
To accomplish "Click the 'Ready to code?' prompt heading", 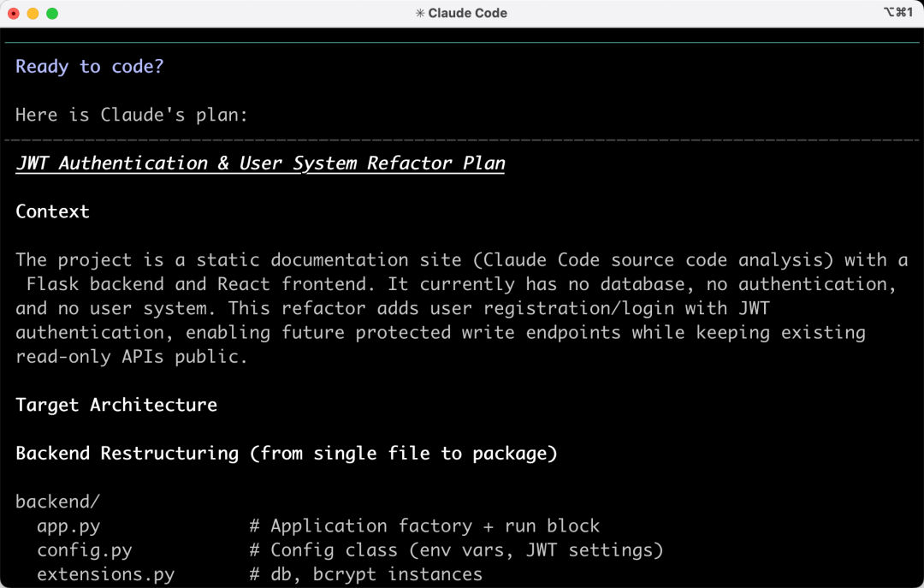I will pyautogui.click(x=90, y=66).
